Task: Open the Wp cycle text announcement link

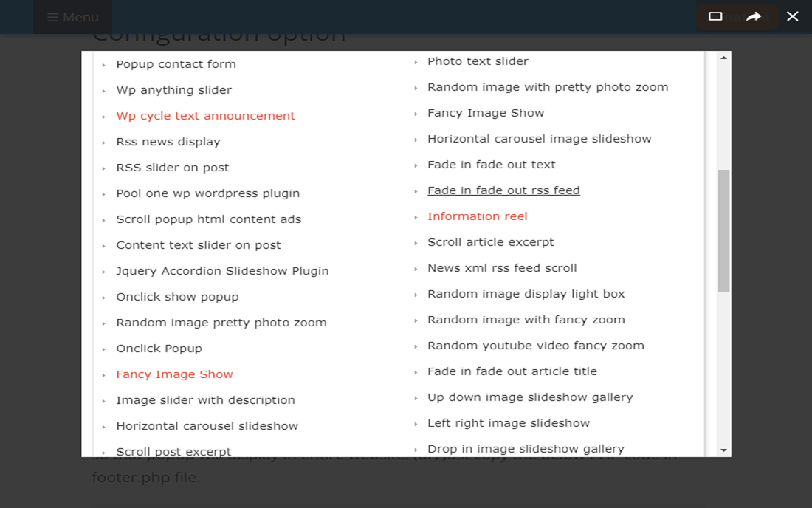Action: [x=205, y=116]
